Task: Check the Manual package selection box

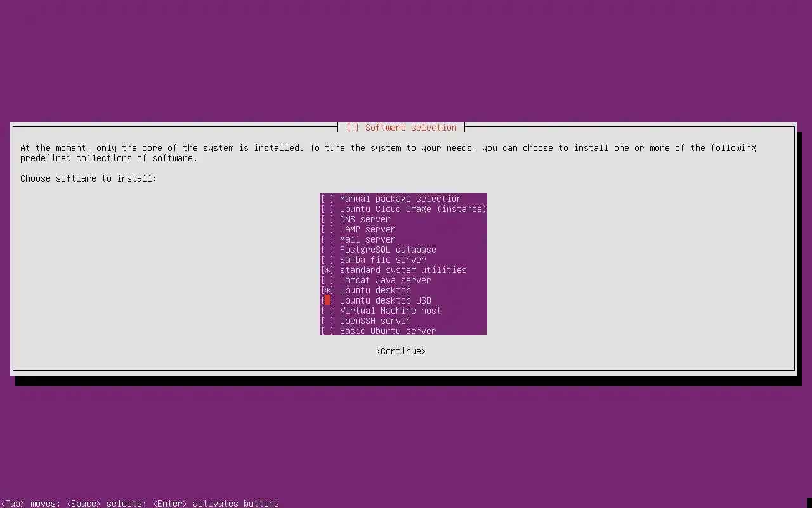Action: [327, 199]
